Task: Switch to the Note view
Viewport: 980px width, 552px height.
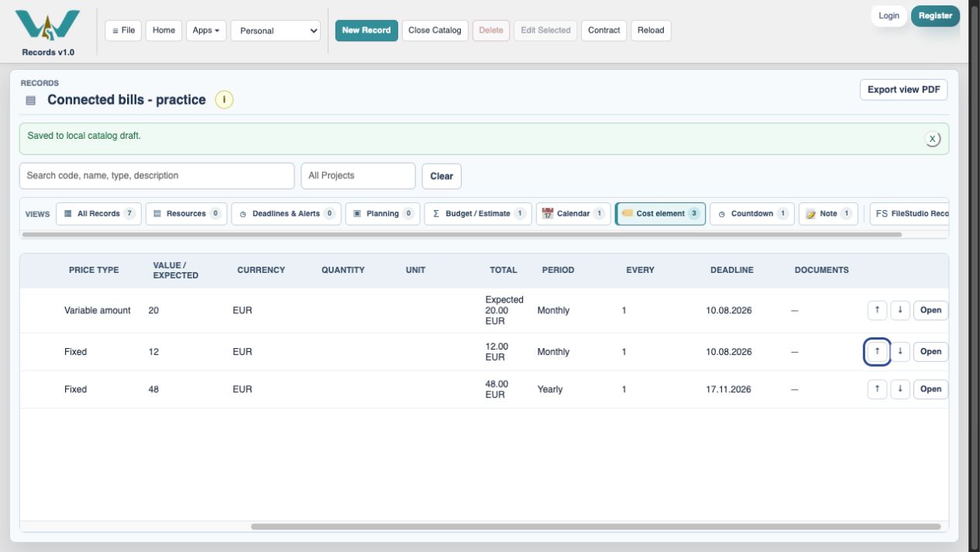Action: tap(829, 214)
